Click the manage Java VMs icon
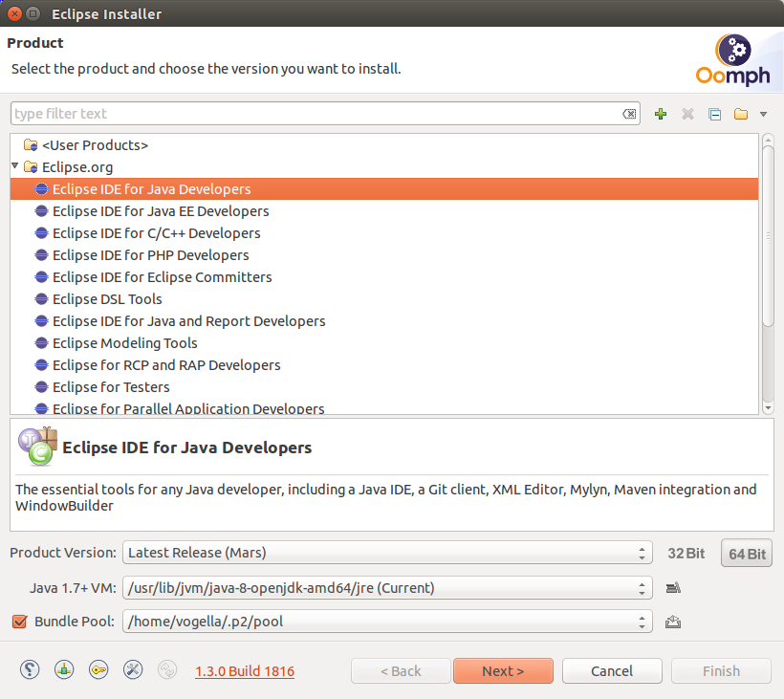The image size is (784, 699). point(673,587)
